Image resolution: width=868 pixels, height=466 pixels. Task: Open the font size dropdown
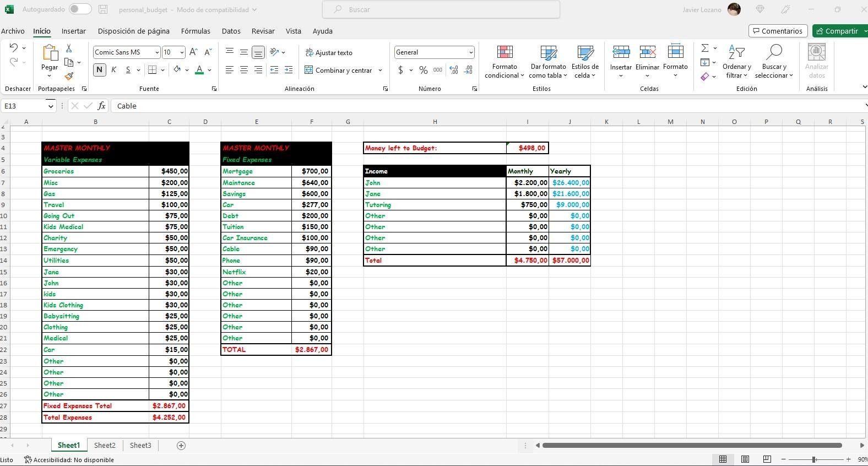coord(182,52)
